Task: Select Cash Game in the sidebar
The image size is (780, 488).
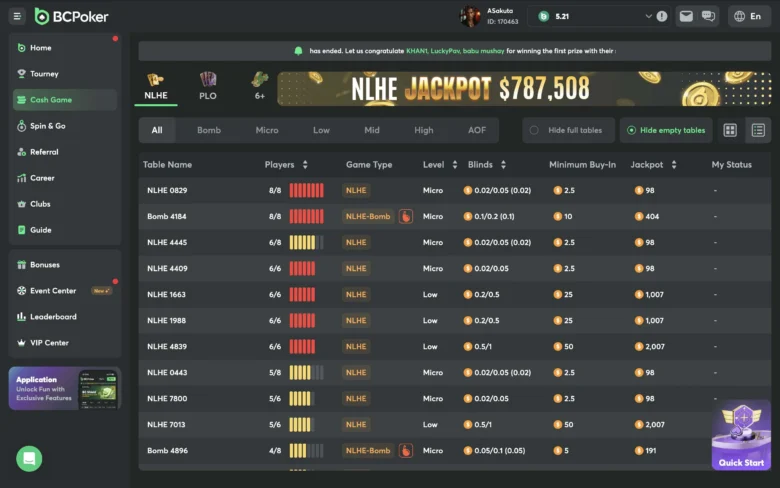Action: [65, 100]
